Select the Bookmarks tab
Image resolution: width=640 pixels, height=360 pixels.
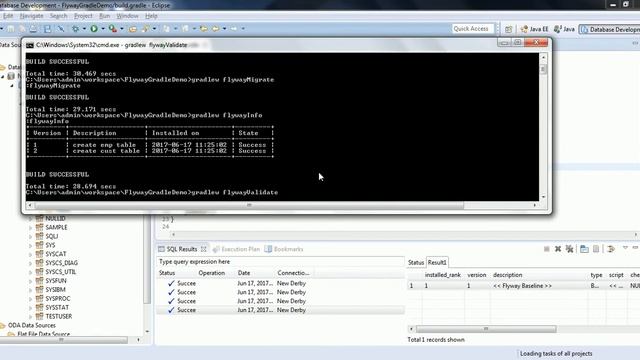284,249
